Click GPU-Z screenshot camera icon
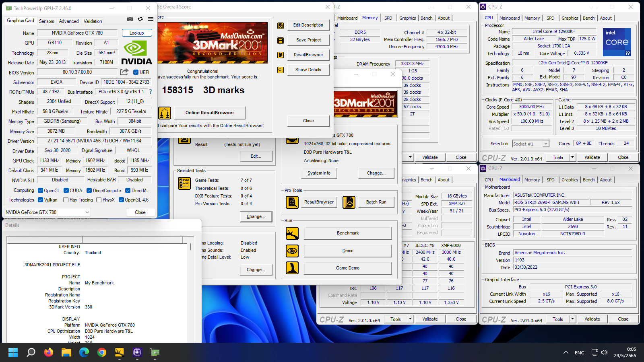The width and height of the screenshot is (644, 362). click(x=130, y=19)
